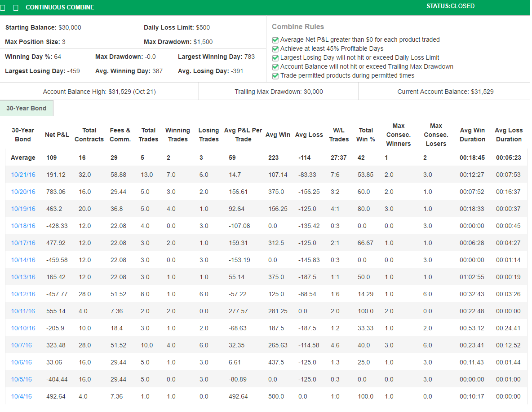
Task: Sort the table by Net P&L column
Action: [57, 135]
